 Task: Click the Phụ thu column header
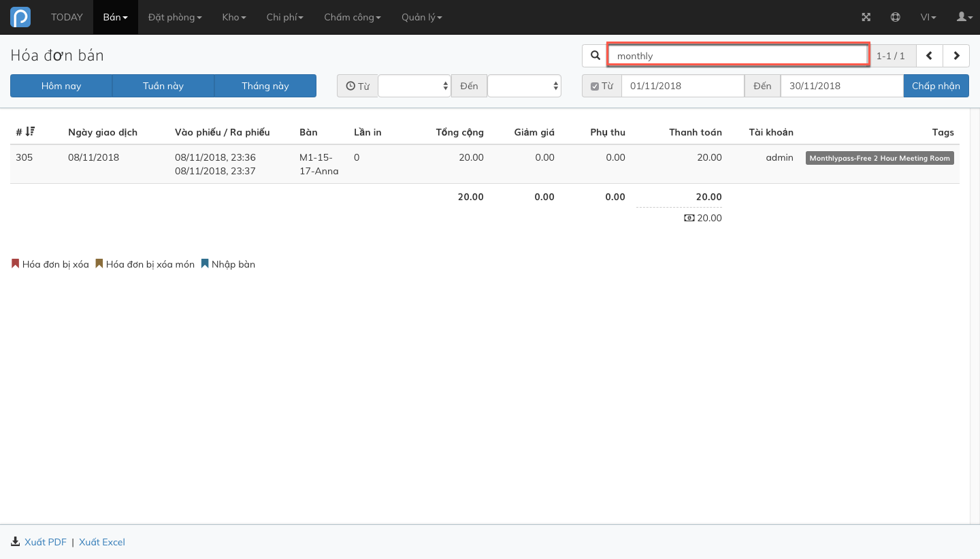click(x=608, y=132)
